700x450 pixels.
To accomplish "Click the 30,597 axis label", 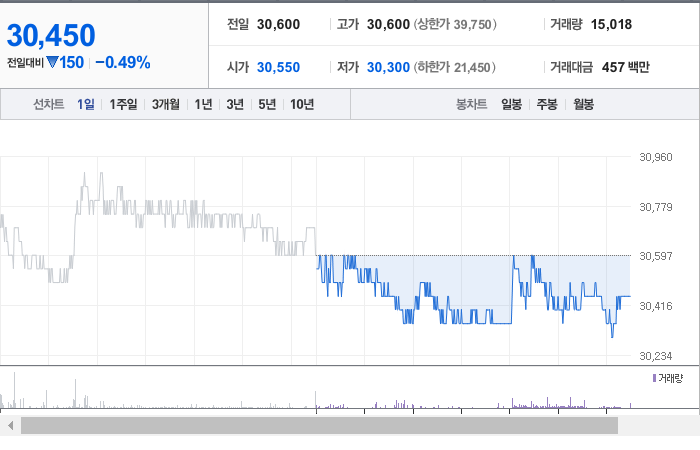I will coord(656,256).
